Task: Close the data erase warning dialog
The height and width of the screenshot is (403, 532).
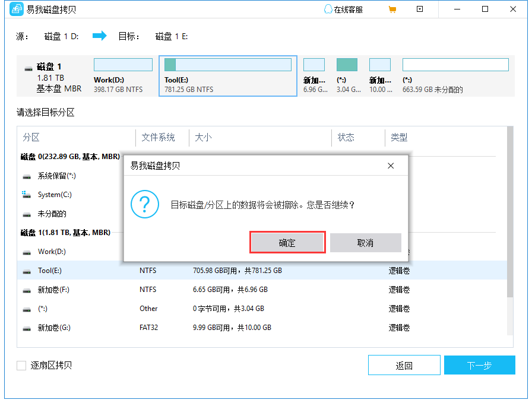Action: pos(391,166)
